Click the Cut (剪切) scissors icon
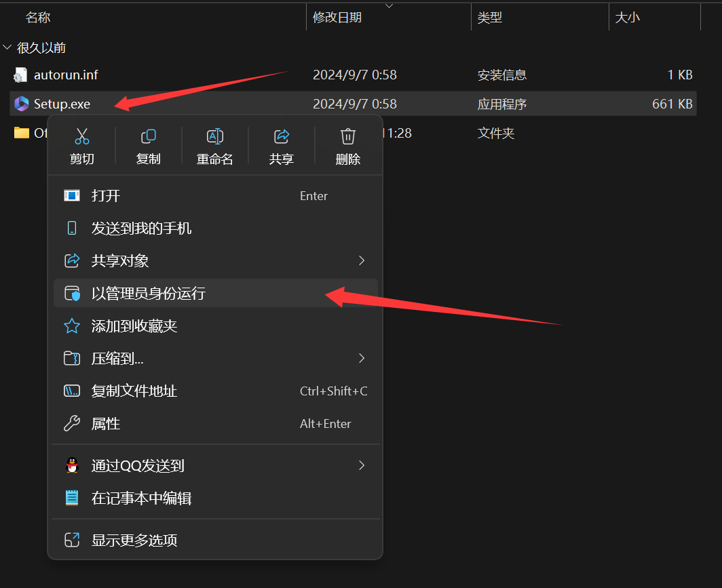722x588 pixels. coord(82,137)
